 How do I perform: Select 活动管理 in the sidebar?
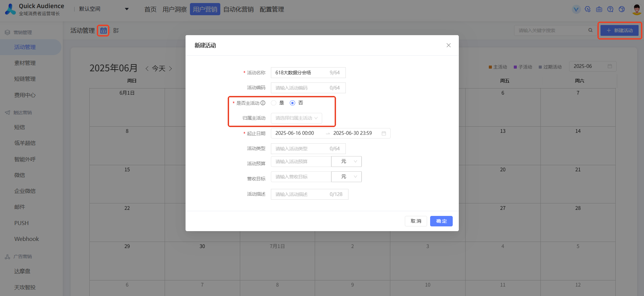[31, 47]
